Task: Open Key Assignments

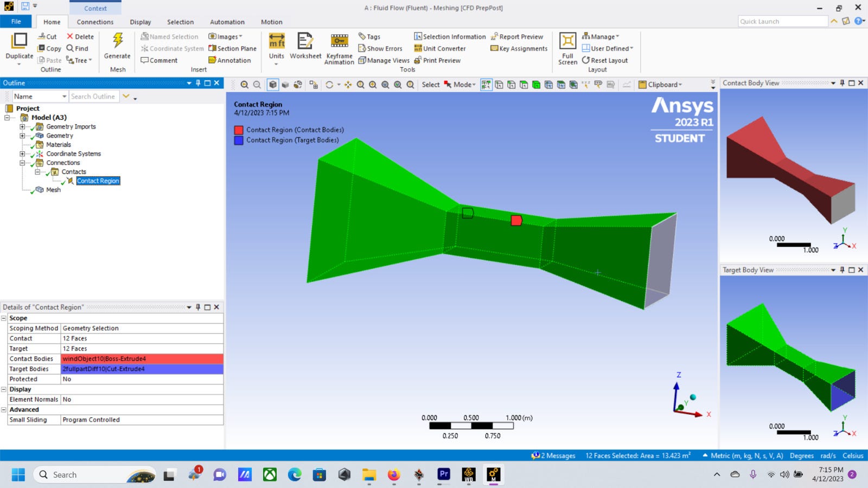Action: coord(519,48)
